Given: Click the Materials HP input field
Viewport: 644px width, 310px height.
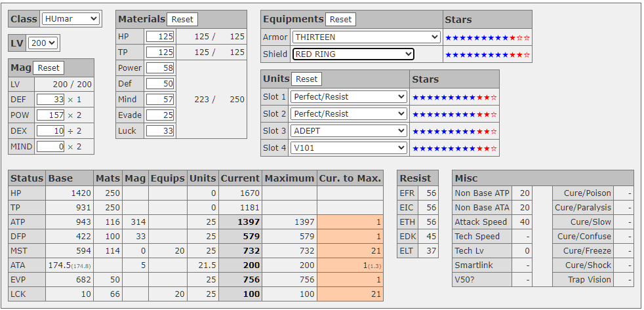Looking at the screenshot, I should pyautogui.click(x=160, y=37).
